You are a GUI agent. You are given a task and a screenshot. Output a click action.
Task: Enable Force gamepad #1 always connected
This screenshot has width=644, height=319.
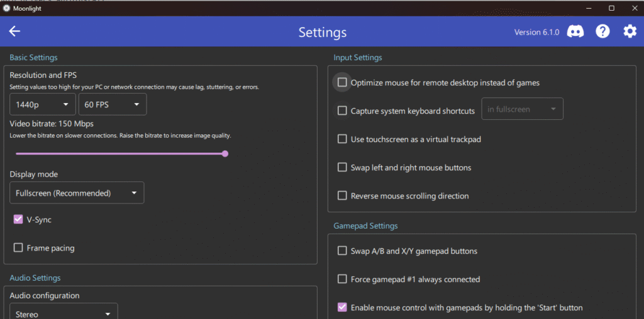coord(342,279)
